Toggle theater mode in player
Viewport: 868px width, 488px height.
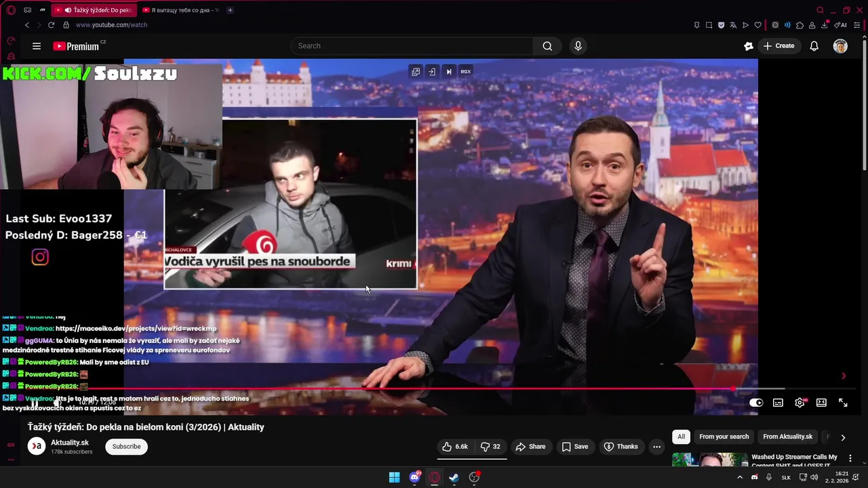tap(821, 403)
